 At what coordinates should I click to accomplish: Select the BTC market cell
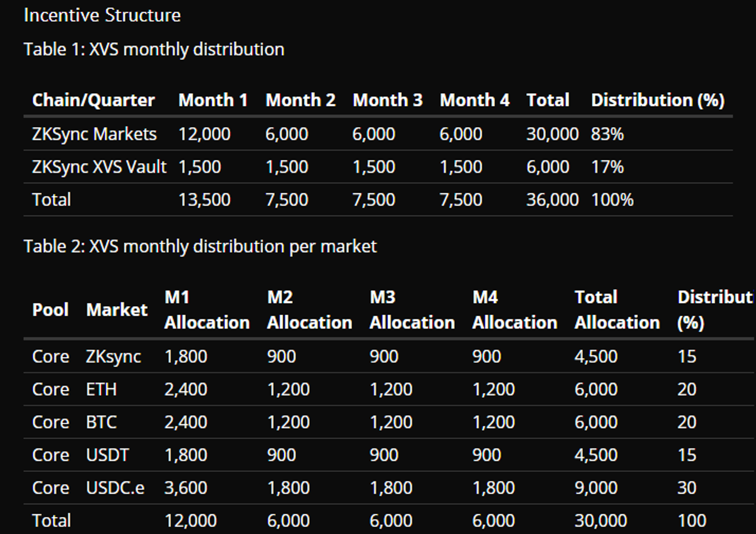click(101, 422)
